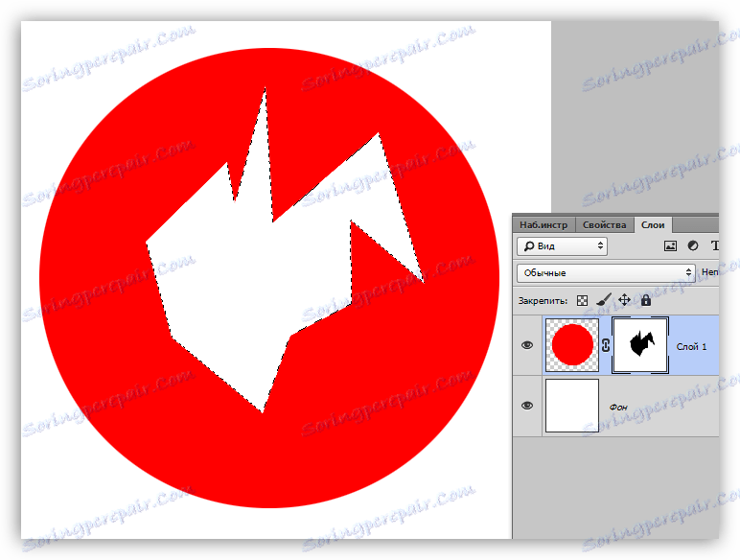The height and width of the screenshot is (560, 740).
Task: Open the Свойства tab
Action: pyautogui.click(x=604, y=225)
